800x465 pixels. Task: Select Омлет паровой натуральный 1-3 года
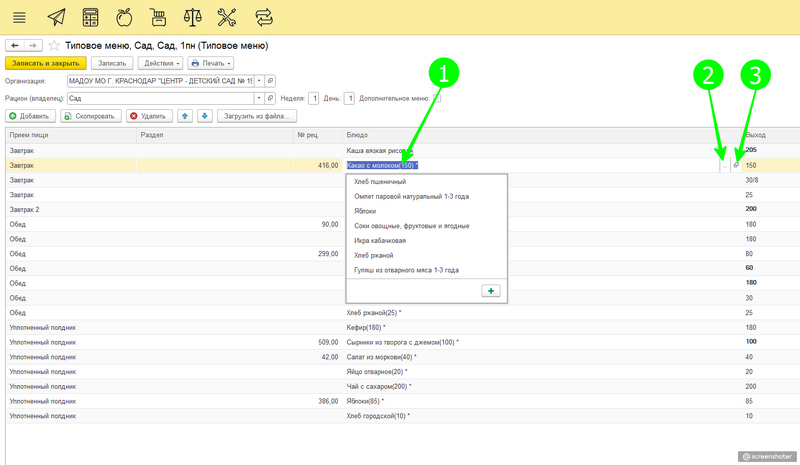[x=411, y=196]
